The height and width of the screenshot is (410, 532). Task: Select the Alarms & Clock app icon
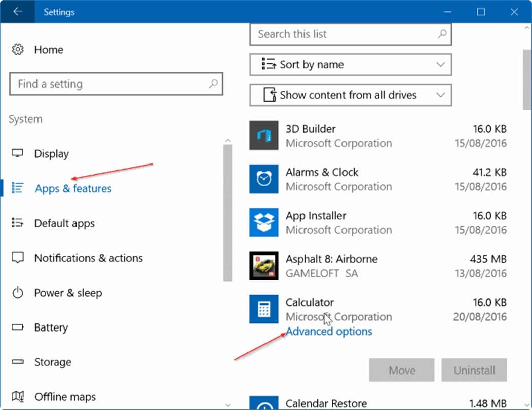pyautogui.click(x=264, y=179)
